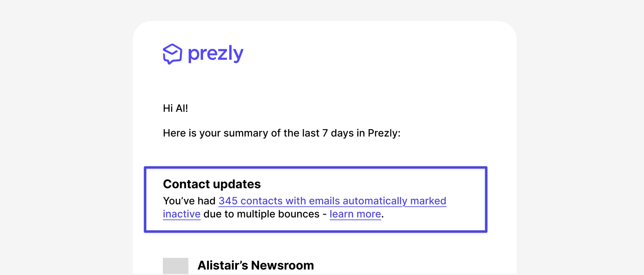The height and width of the screenshot is (275, 644).
Task: Click the gray Alistair's Newsroom thumbnail
Action: coord(175,265)
